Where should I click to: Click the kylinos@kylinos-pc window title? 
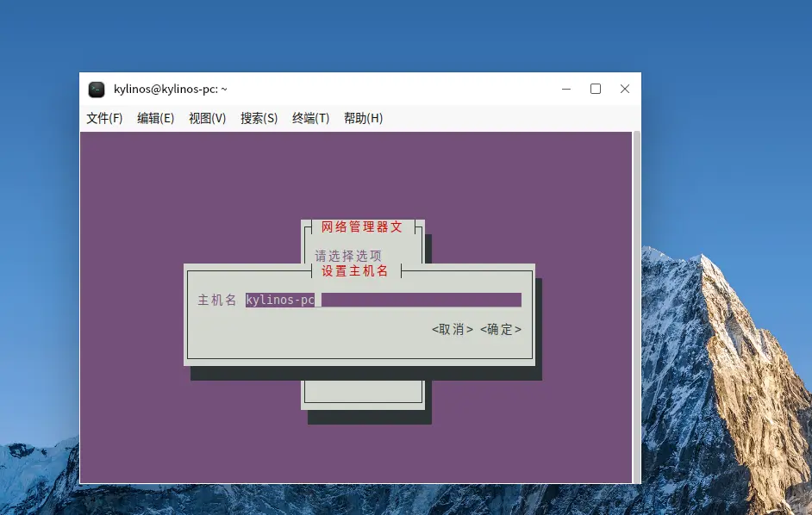tap(171, 89)
